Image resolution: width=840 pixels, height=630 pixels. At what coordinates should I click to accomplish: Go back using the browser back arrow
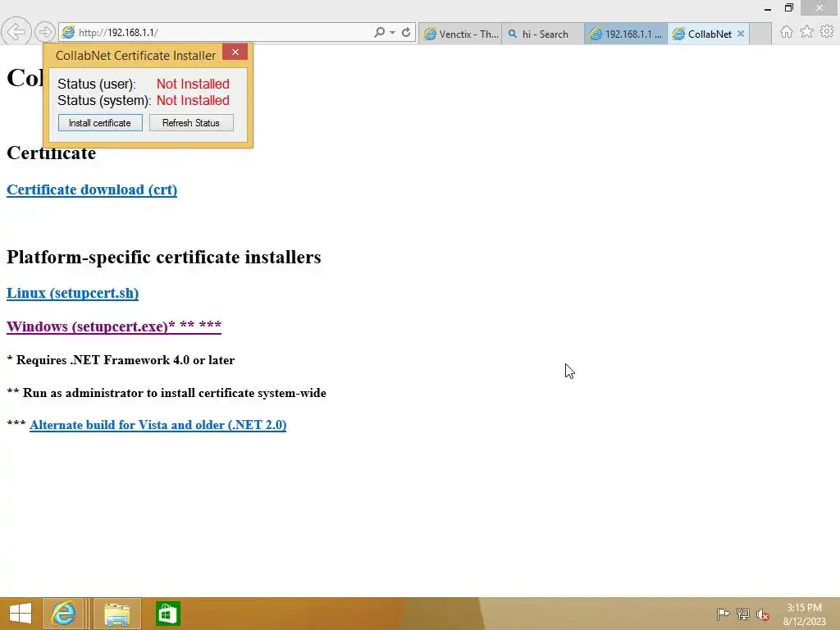click(x=16, y=32)
